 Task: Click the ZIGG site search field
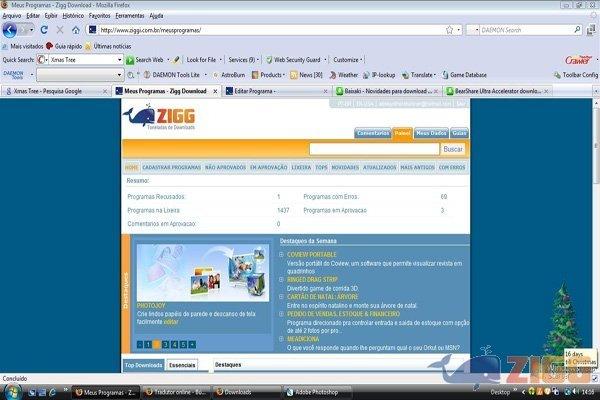click(373, 149)
